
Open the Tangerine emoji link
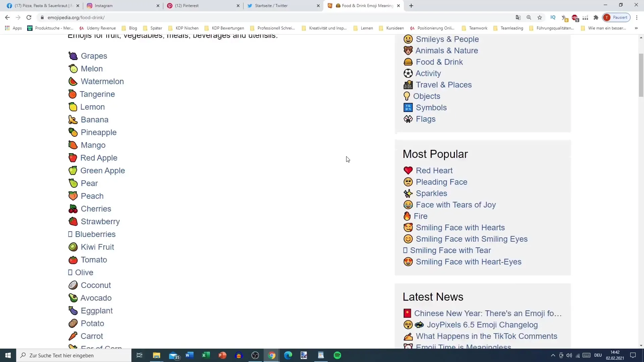97,94
